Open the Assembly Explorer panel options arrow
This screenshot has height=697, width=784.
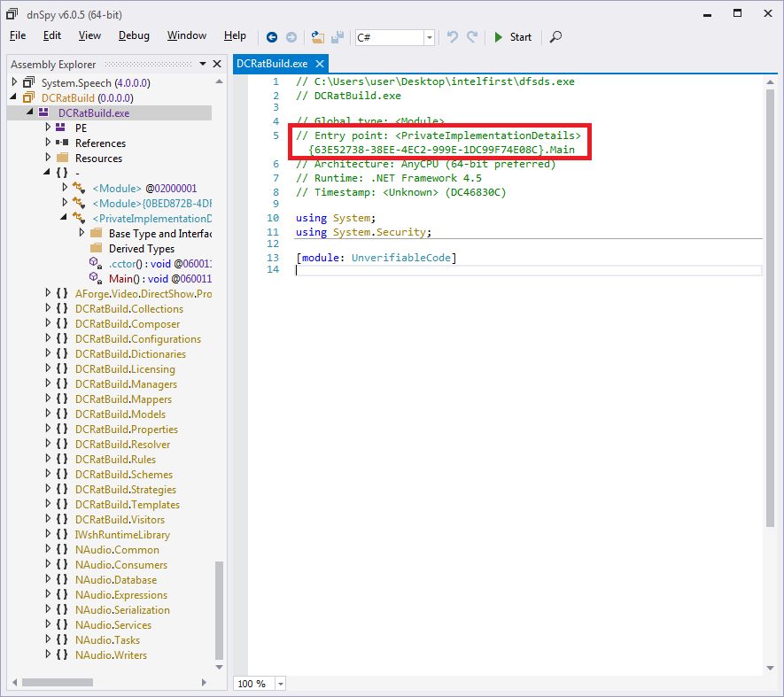pyautogui.click(x=203, y=64)
